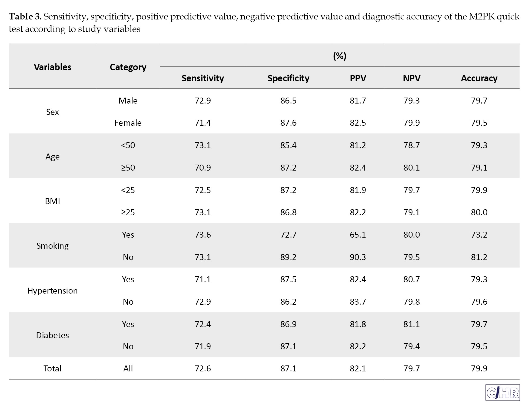This screenshot has width=532, height=406.
Task: Click the Specificity column header
Action: pos(288,78)
